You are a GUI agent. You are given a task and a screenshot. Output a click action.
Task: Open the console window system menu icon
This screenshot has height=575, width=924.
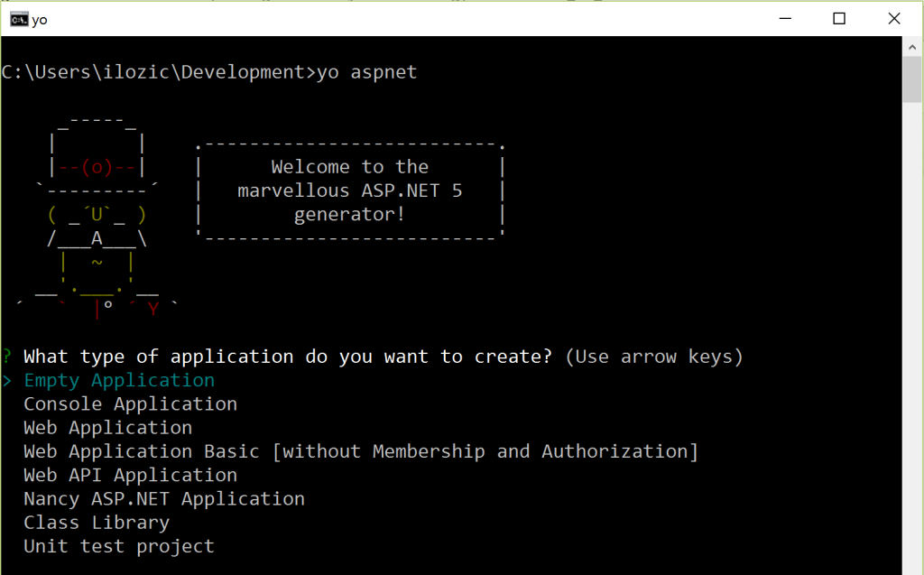point(19,20)
